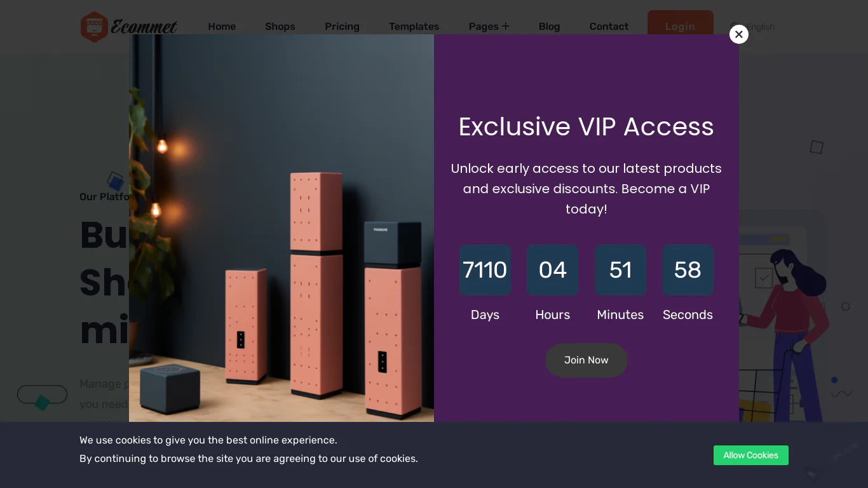
Task: Visit the Blog page
Action: (x=549, y=27)
